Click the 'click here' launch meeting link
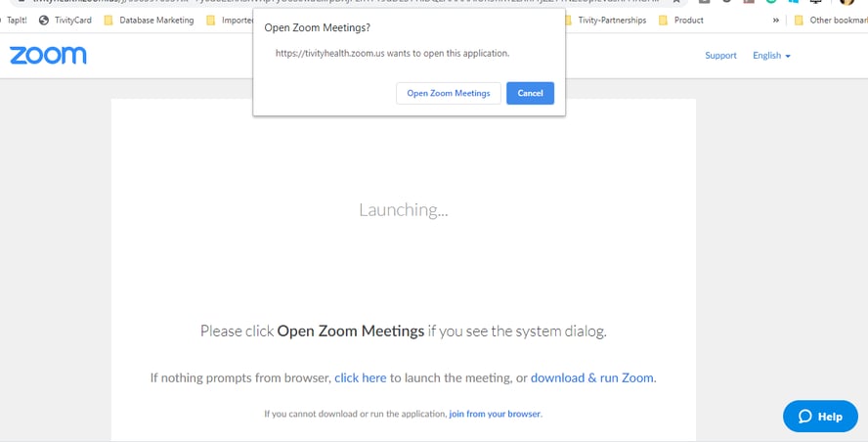 pyautogui.click(x=361, y=377)
